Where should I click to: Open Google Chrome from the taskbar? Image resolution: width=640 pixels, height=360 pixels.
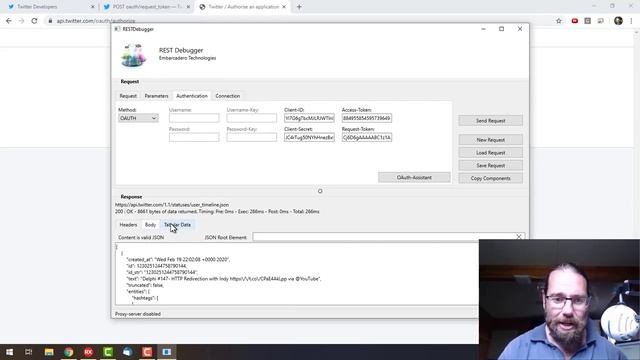click(69, 352)
